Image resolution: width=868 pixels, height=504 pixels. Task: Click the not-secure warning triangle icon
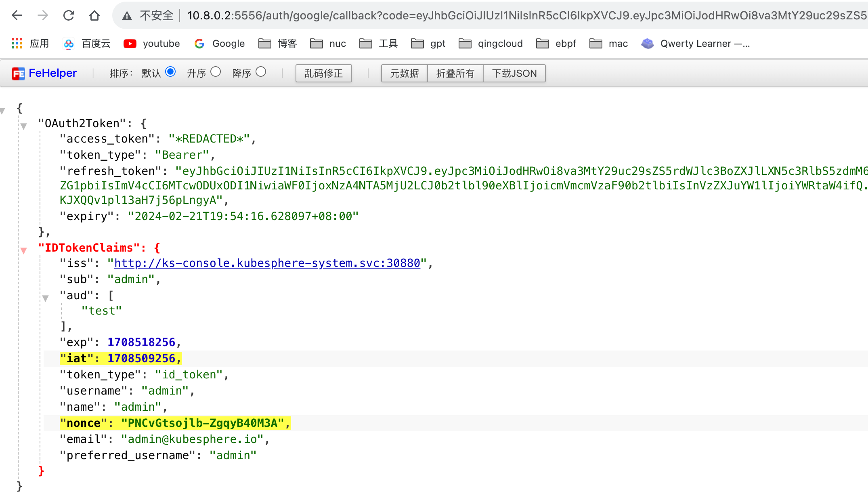[127, 16]
